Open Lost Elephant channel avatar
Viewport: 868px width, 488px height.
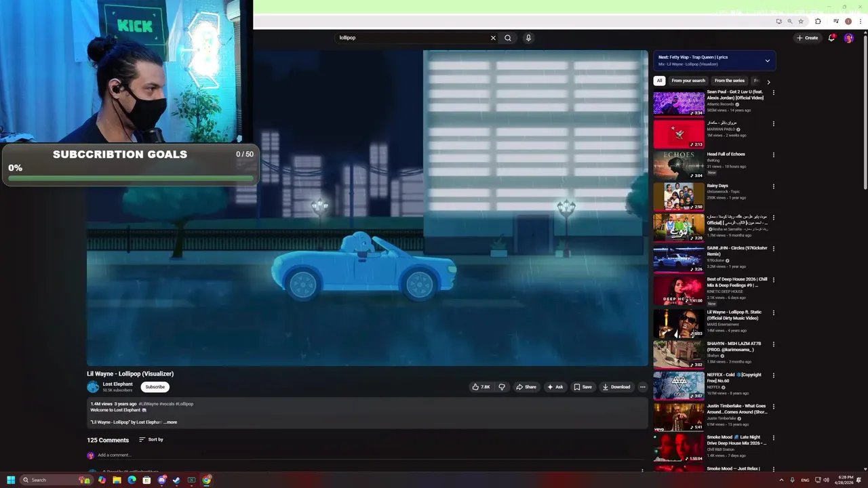click(93, 387)
